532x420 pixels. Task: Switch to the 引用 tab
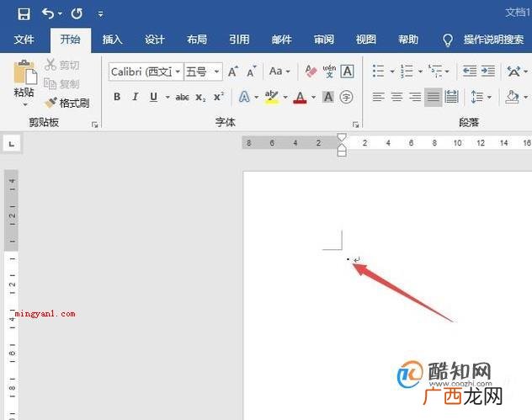239,40
